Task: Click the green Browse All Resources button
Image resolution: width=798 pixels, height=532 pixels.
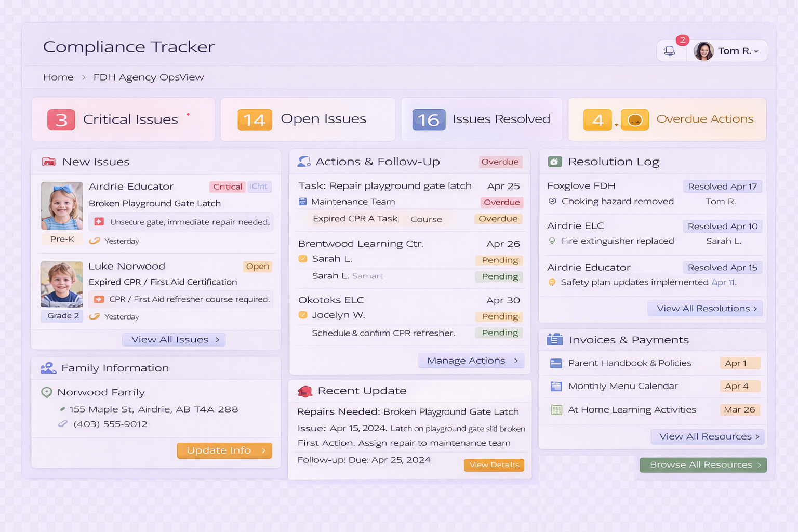Action: (704, 465)
